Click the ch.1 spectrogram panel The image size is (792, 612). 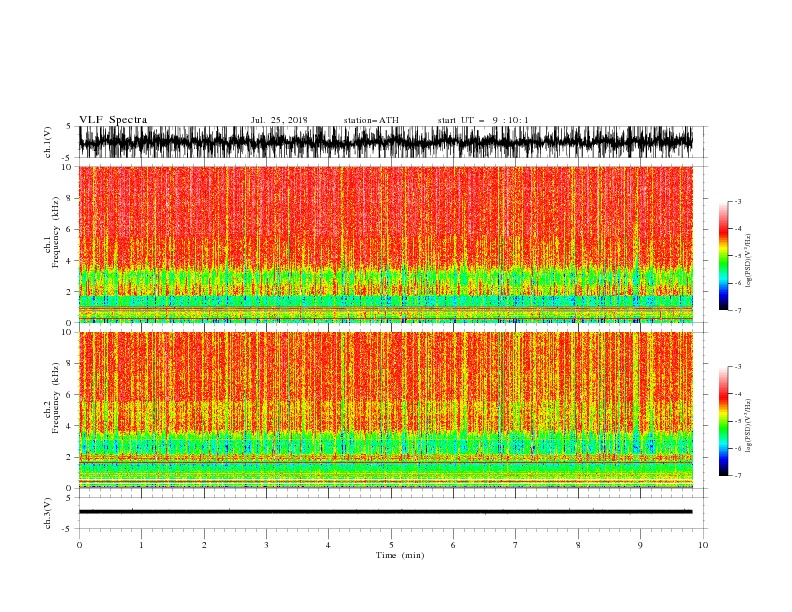click(386, 244)
